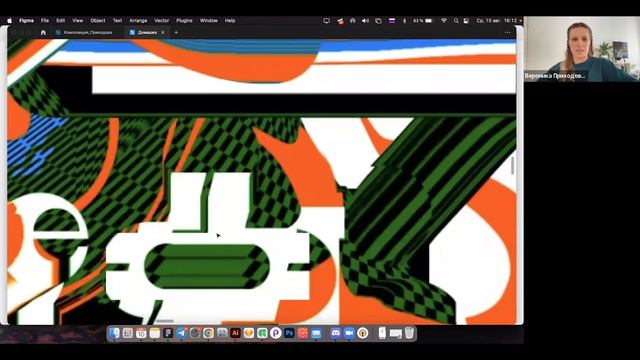The image size is (640, 360).
Task: Close the Домашка tab
Action: tap(163, 32)
